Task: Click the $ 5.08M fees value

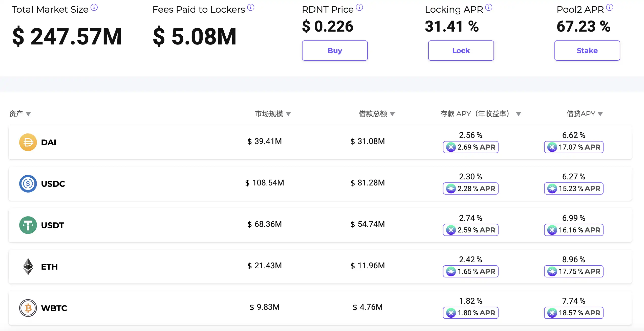Action: point(195,37)
